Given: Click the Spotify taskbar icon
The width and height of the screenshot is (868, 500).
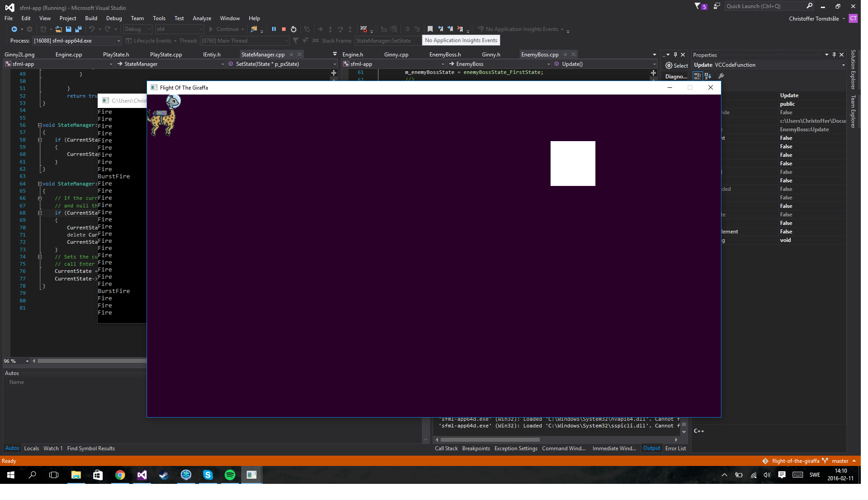Looking at the screenshot, I should [230, 475].
